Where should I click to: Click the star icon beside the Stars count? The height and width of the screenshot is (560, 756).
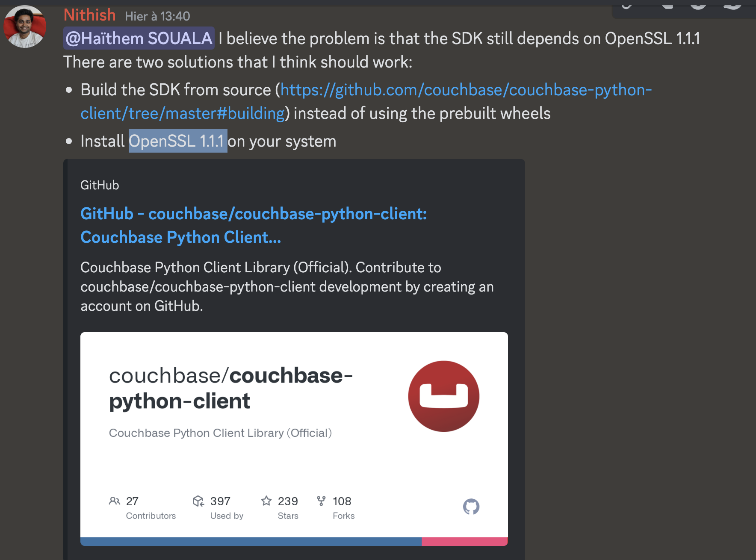click(267, 501)
